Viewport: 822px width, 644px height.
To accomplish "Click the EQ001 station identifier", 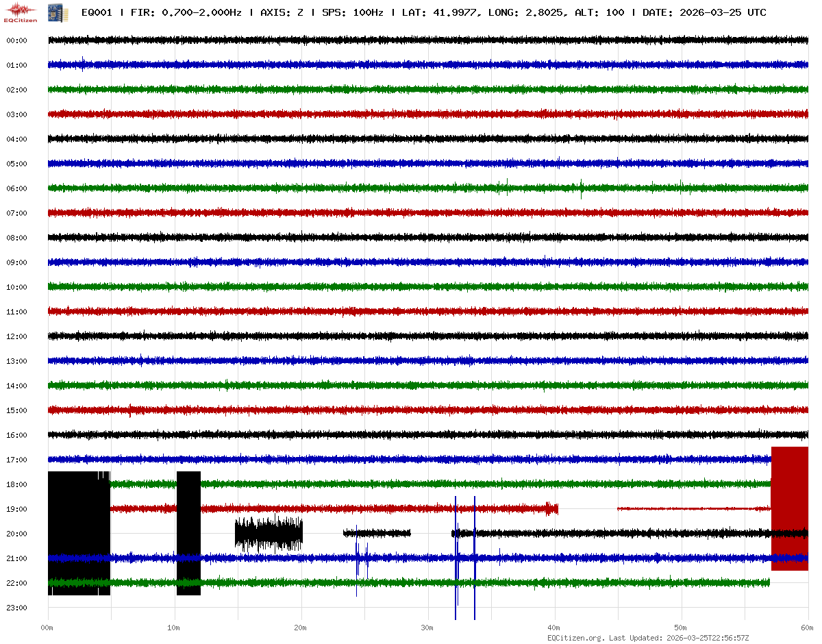I will click(97, 12).
